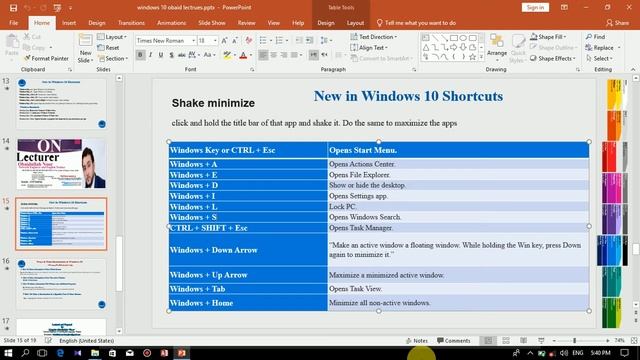Open Task View on taskbar
Viewport: 640px width, 360px height.
coord(42,353)
